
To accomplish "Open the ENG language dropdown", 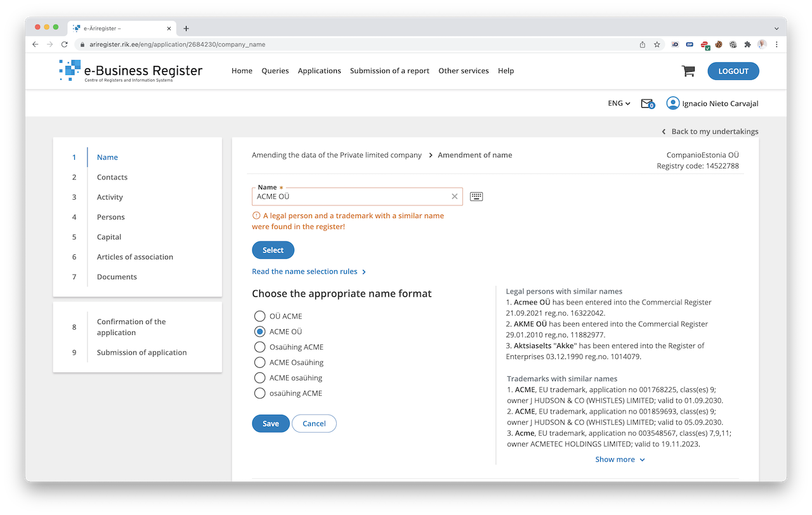I will coord(619,103).
